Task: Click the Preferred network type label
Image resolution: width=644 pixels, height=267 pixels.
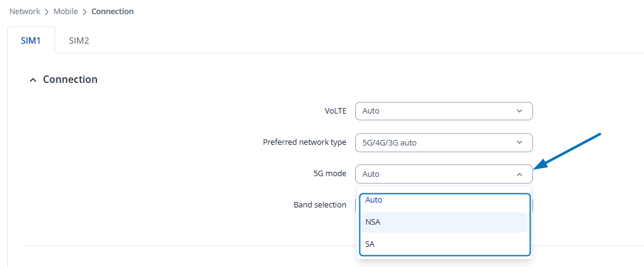Action: coord(304,142)
